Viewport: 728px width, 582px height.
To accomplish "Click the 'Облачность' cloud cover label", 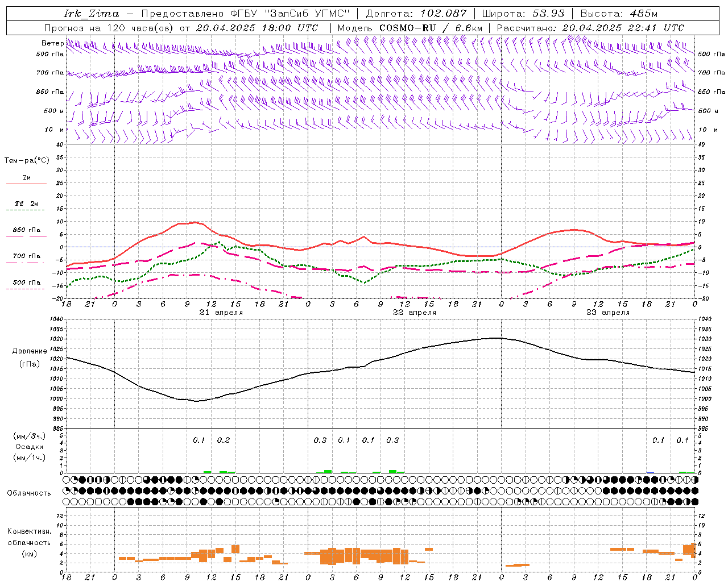I will pyautogui.click(x=29, y=493).
